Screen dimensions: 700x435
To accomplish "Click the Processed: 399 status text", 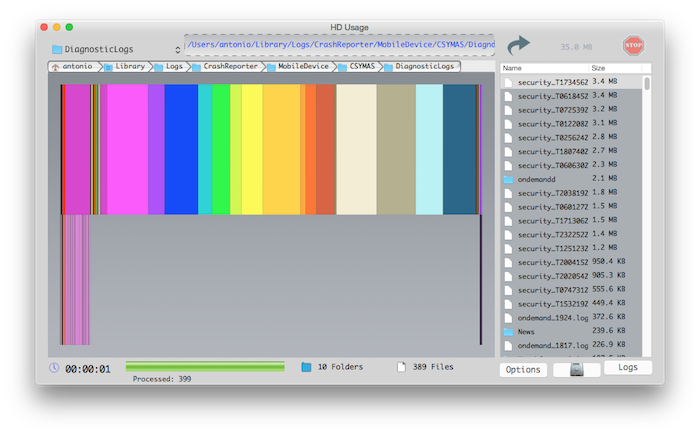I will (162, 379).
